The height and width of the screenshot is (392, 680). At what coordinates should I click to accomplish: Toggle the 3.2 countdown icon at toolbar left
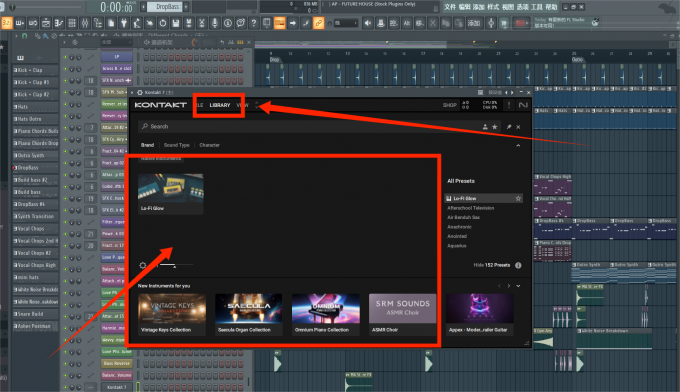click(7, 23)
